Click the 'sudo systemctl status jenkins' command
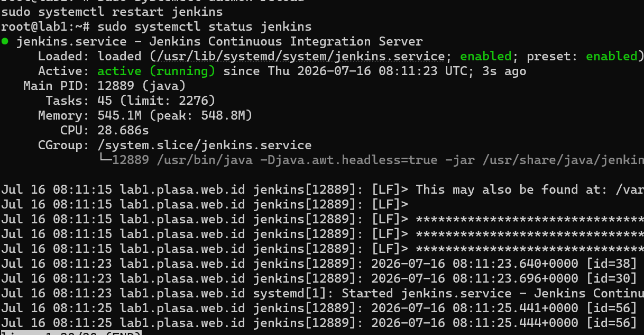Screen dimensions: 644x335 [x=204, y=26]
